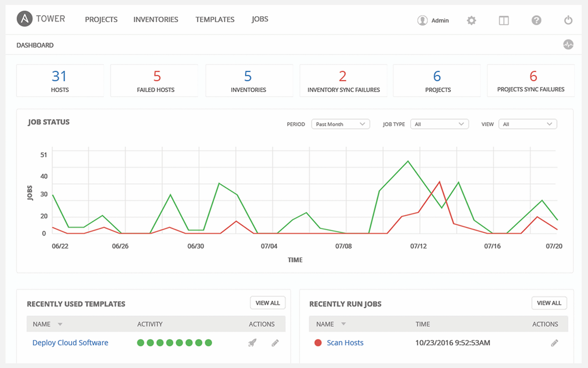Log out using the power icon
Image resolution: width=588 pixels, height=368 pixels.
coord(568,21)
